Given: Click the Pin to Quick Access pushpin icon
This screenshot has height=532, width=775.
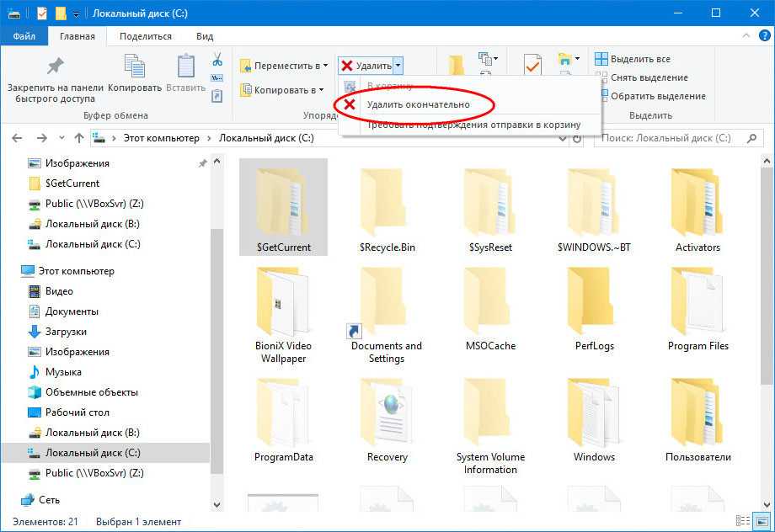Looking at the screenshot, I should (55, 66).
